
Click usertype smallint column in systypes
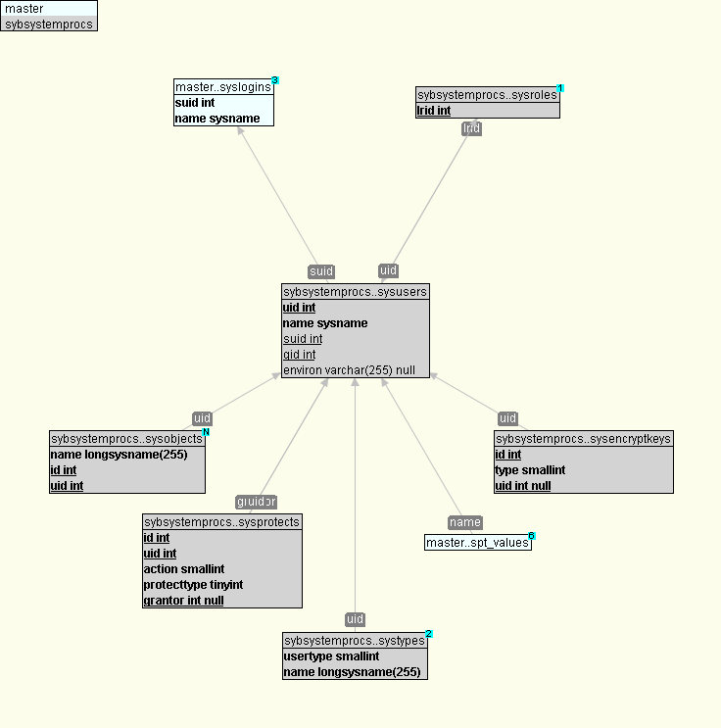click(x=331, y=656)
